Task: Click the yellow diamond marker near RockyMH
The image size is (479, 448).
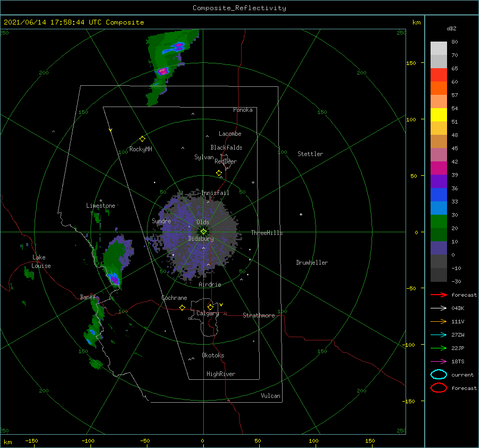Action: [x=142, y=139]
